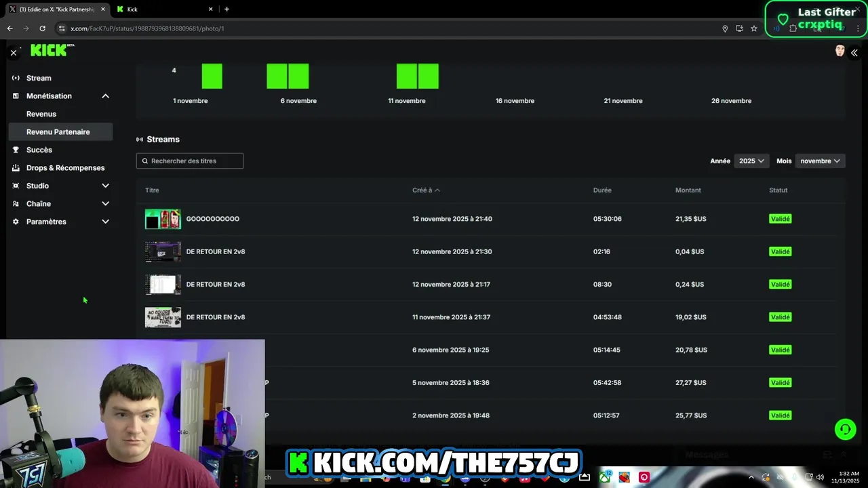Open a new browser tab

(x=226, y=9)
